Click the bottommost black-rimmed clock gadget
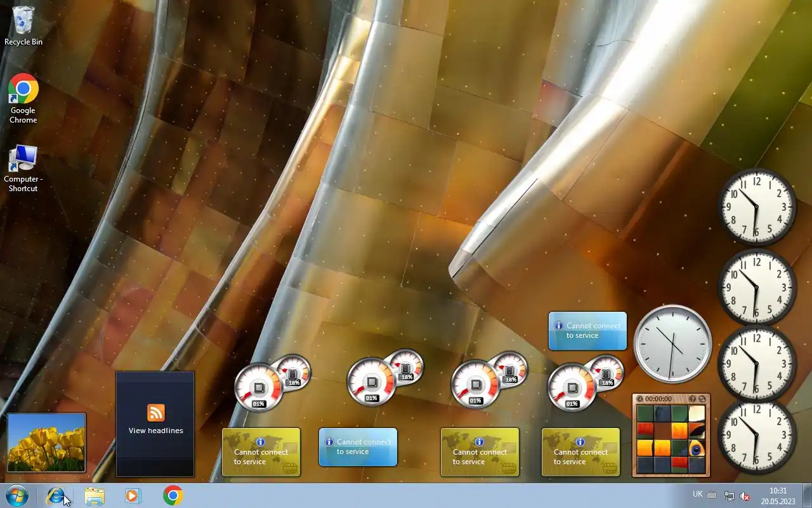 click(x=757, y=436)
